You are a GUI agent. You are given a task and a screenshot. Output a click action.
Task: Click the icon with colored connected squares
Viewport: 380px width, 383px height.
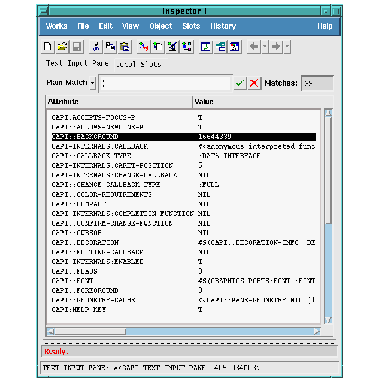pos(187,46)
